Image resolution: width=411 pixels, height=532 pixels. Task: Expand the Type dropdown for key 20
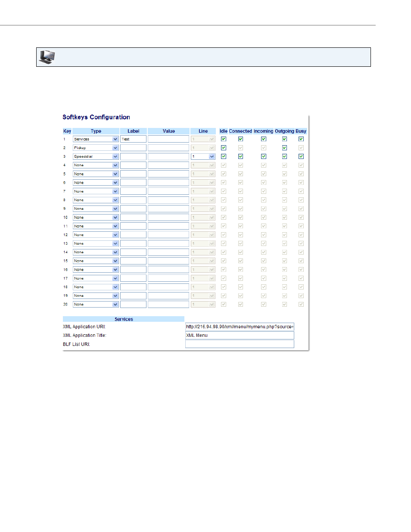[95, 305]
